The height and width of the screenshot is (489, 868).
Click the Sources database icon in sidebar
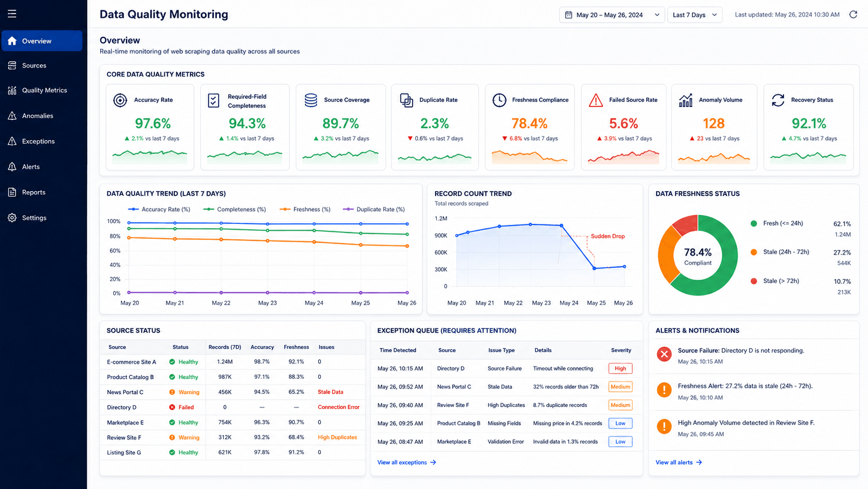coord(12,65)
